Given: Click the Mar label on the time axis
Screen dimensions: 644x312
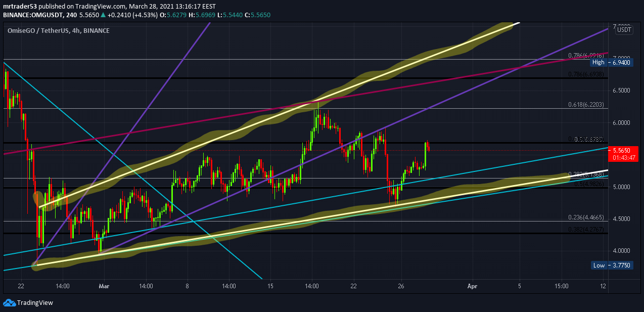Looking at the screenshot, I should tap(104, 286).
